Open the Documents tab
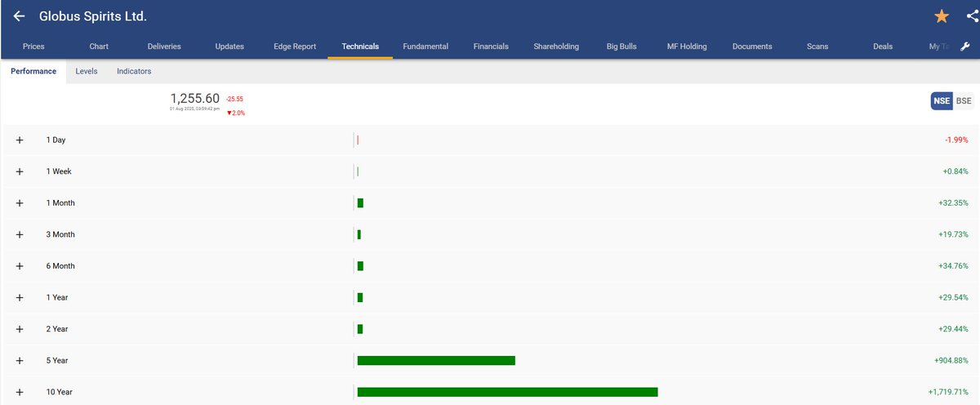This screenshot has width=980, height=405. 752,47
